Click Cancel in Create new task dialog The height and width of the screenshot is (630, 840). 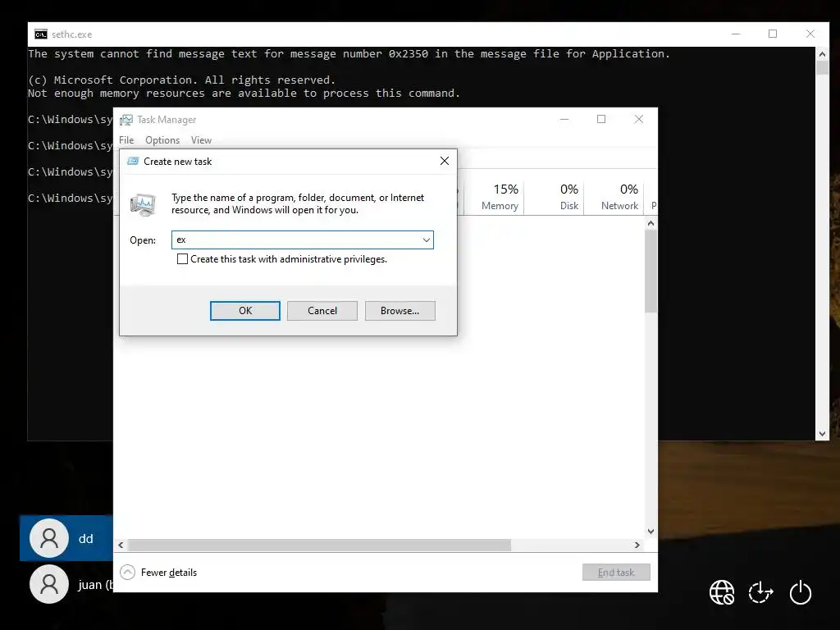[x=322, y=311]
